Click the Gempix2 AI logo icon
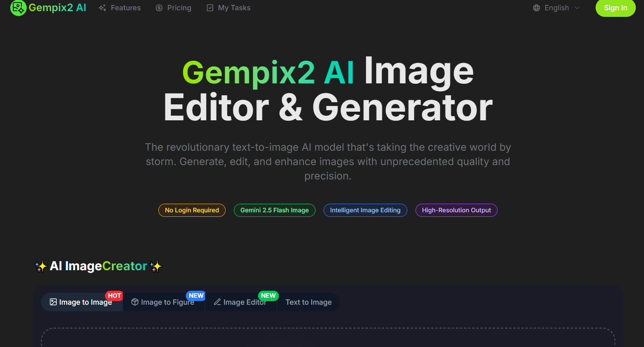Screen dimensions: 644x347 point(18,8)
